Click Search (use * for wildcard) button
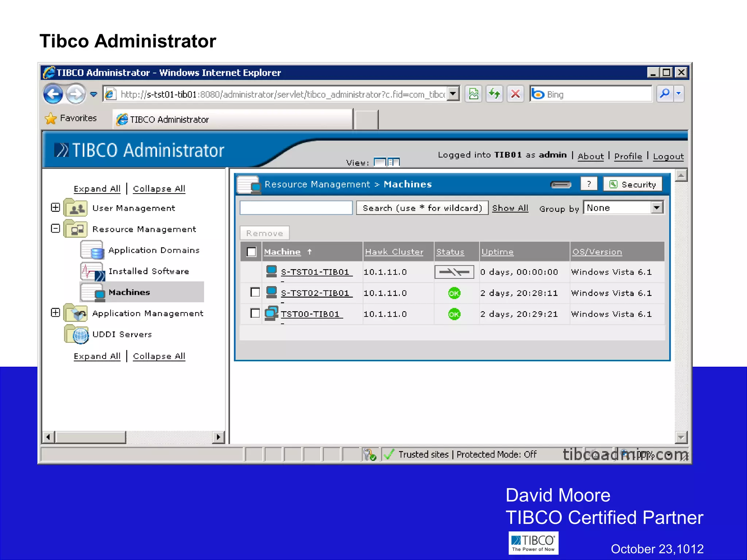Image resolution: width=747 pixels, height=560 pixels. [x=422, y=208]
